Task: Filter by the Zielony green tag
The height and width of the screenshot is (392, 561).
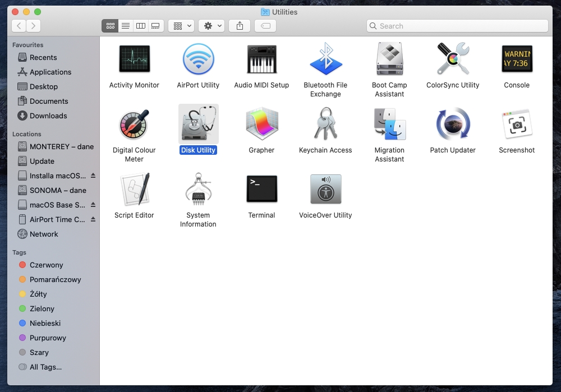Action: [53, 308]
